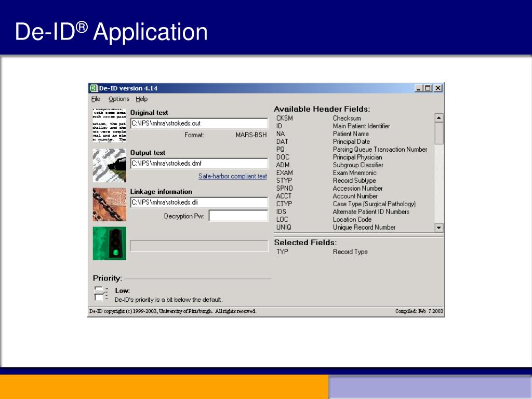Maximize the De-ID window
Screen dimensions: 532x399
pos(428,88)
